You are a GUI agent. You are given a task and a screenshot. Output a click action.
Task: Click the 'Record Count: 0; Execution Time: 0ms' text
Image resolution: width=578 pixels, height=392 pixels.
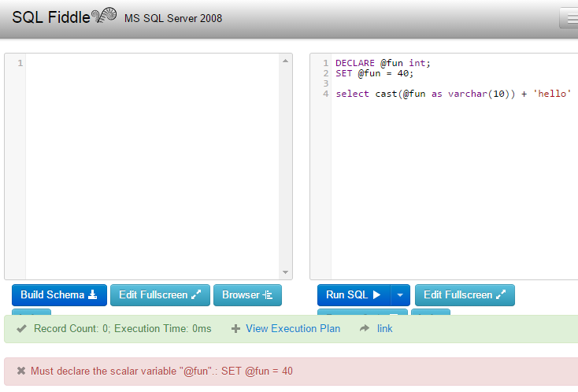[122, 328]
